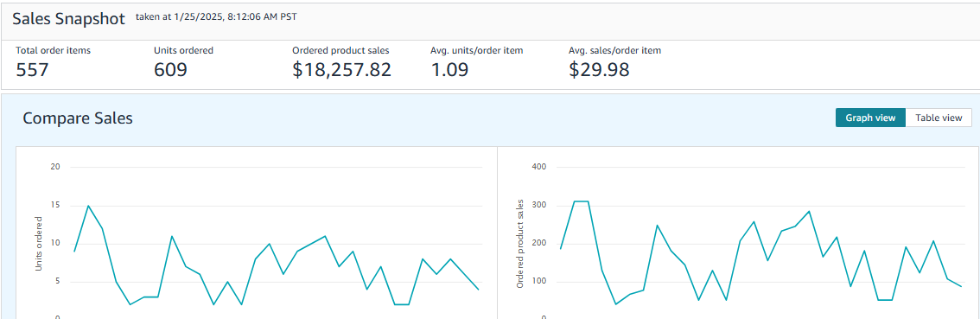Select the average sales value $29.98
This screenshot has height=319, width=980.
[x=599, y=70]
